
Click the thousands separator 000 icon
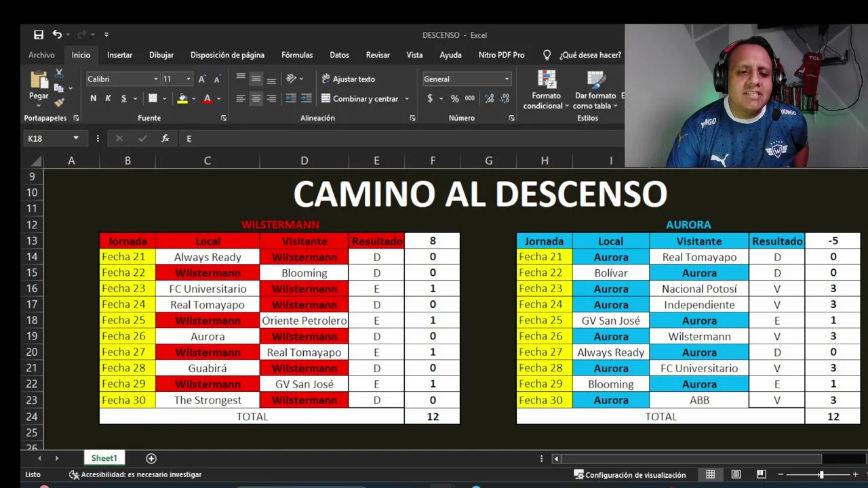(470, 98)
